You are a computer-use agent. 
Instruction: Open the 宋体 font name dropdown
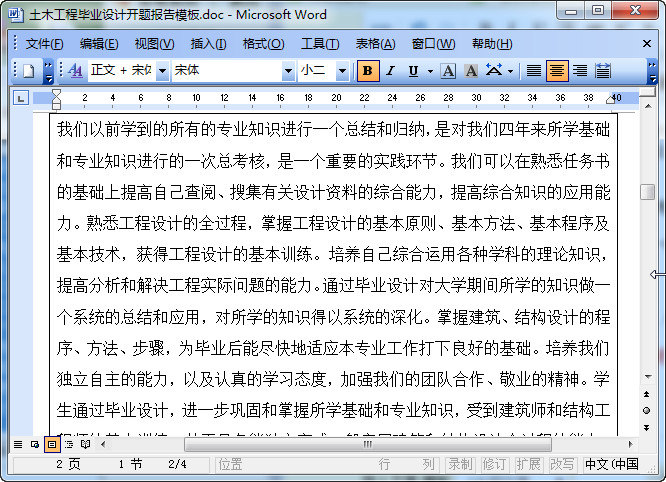coord(288,70)
